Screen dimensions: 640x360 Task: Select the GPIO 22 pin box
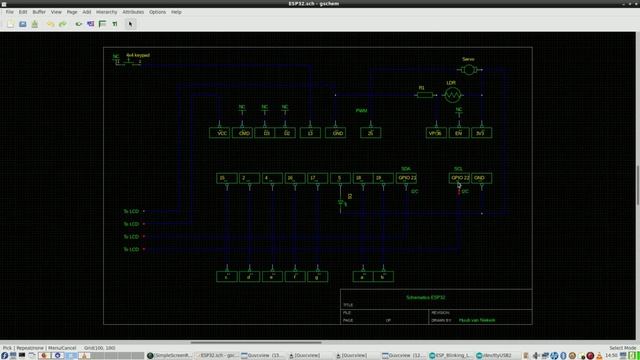point(459,178)
